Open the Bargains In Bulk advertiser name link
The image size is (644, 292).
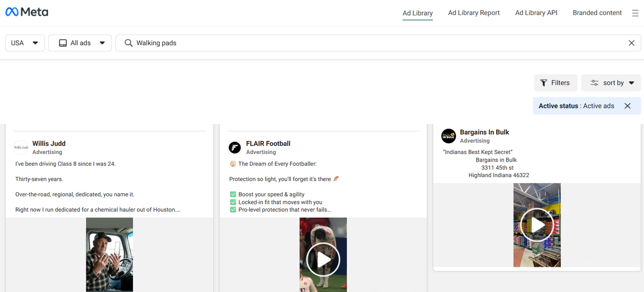tap(485, 132)
